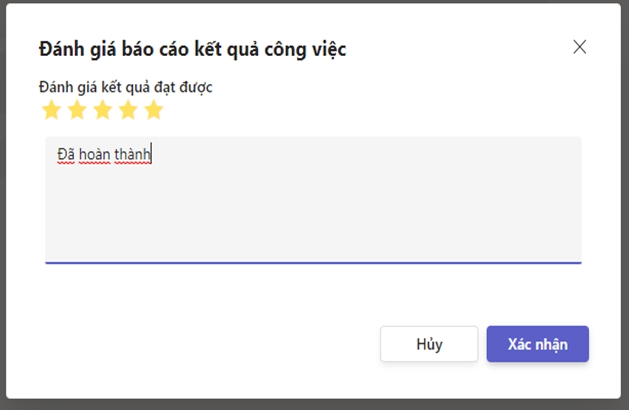The image size is (629, 410).
Task: Click the blue underline of comment box
Action: (x=312, y=262)
